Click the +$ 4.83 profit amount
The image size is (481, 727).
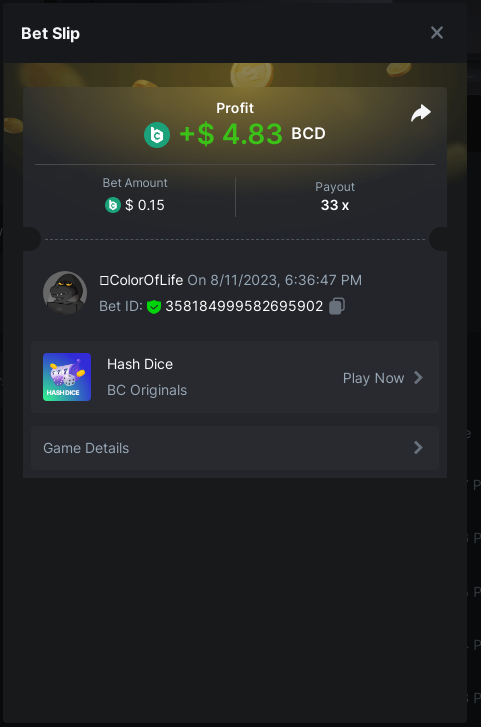point(231,134)
